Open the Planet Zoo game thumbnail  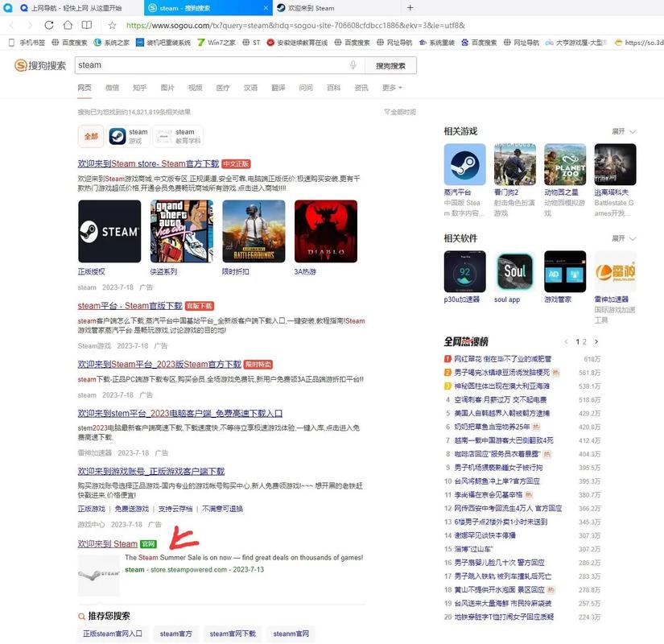pyautogui.click(x=565, y=164)
